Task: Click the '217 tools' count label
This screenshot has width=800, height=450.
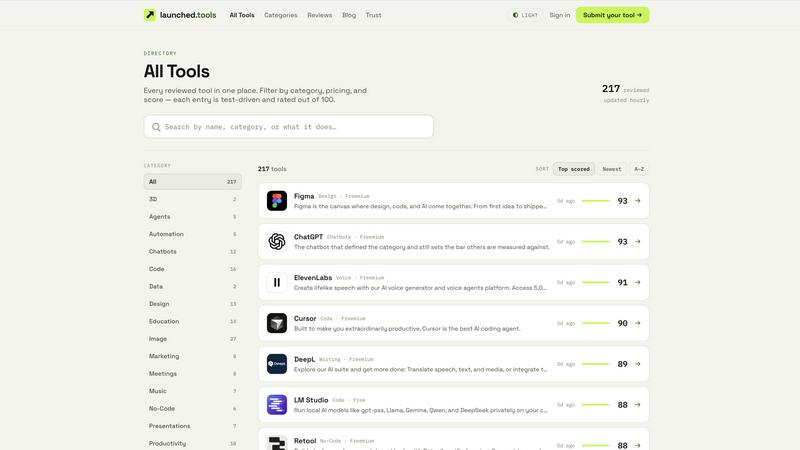Action: point(272,169)
